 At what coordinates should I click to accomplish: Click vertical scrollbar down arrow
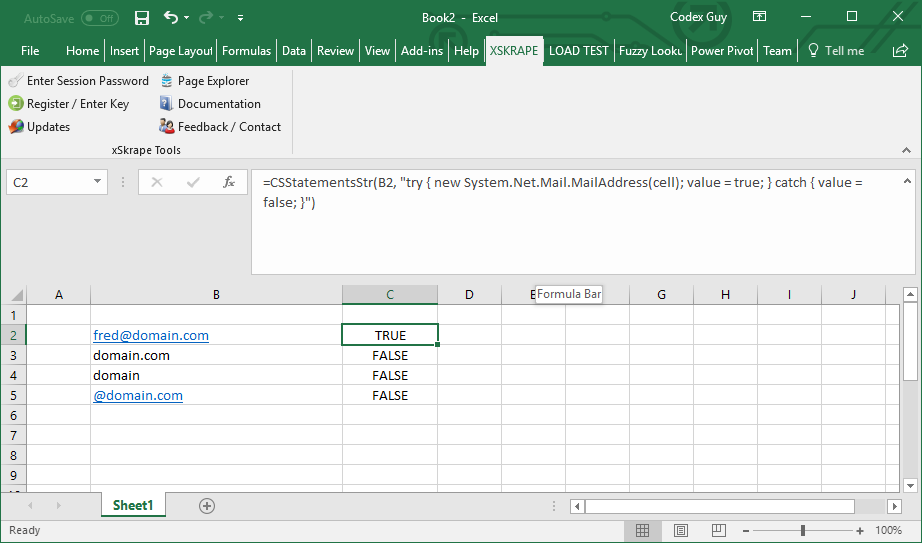tap(910, 486)
